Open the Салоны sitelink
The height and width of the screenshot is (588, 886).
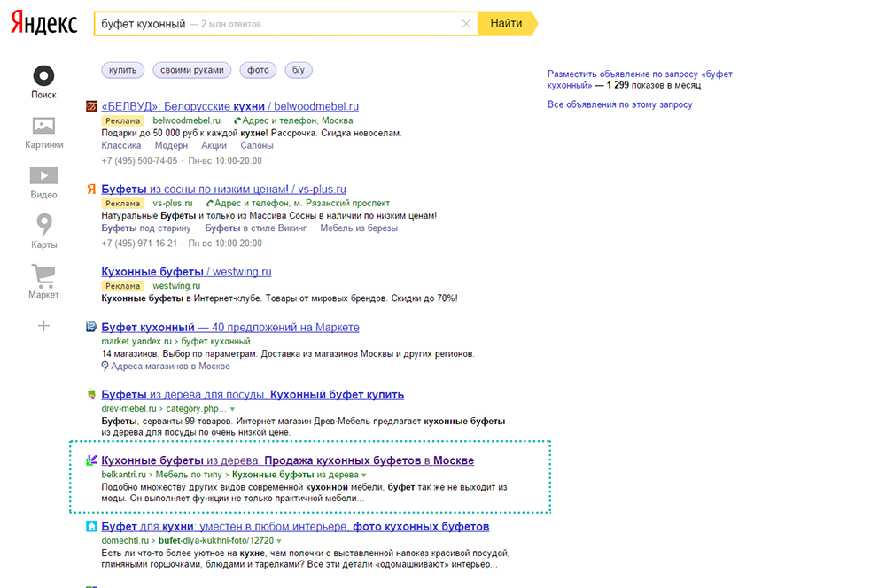pyautogui.click(x=257, y=145)
